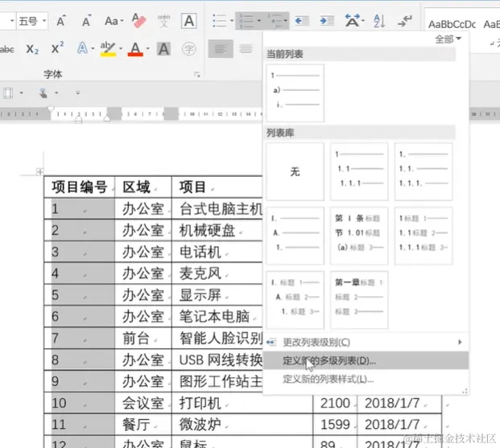Click the 项目编号 header cell

pos(80,187)
